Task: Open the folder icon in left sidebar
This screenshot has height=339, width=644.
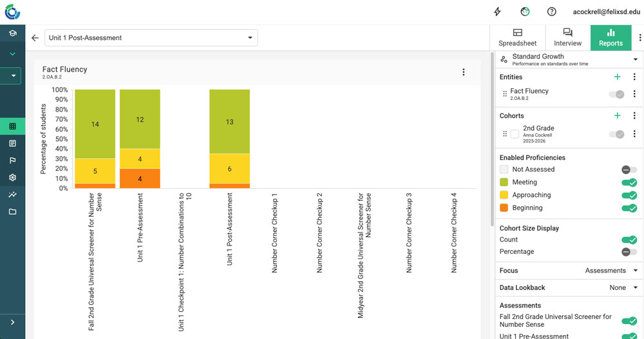Action: click(x=12, y=211)
